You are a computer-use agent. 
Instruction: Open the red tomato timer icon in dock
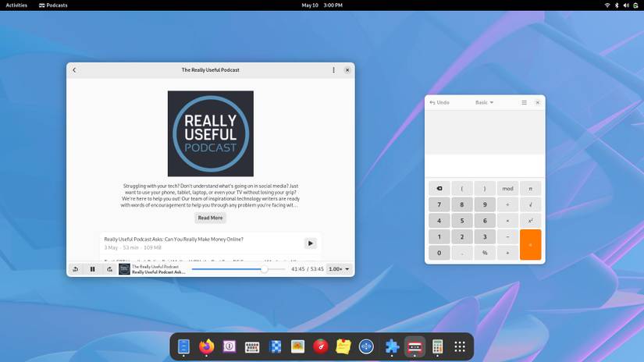[321, 347]
